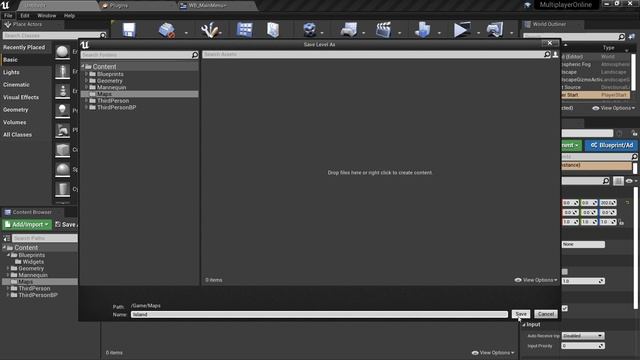
Task: Select the Player Start icon in Place Actors
Action: click(x=62, y=130)
